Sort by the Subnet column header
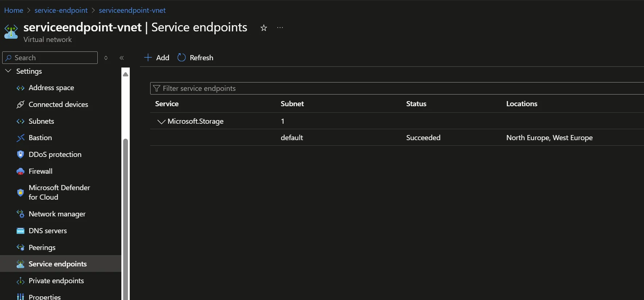The height and width of the screenshot is (300, 644). click(292, 104)
